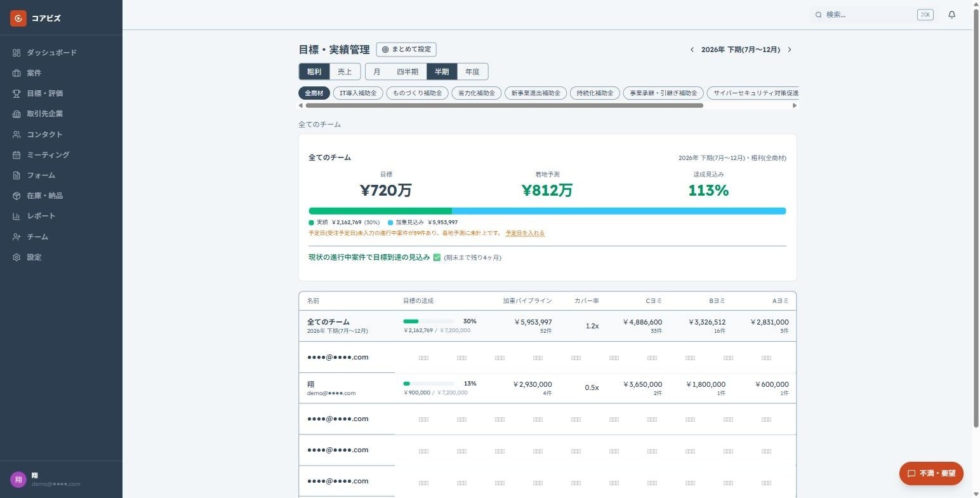The image size is (980, 498).
Task: Open the ダッシュボード sidebar icon
Action: tap(17, 53)
